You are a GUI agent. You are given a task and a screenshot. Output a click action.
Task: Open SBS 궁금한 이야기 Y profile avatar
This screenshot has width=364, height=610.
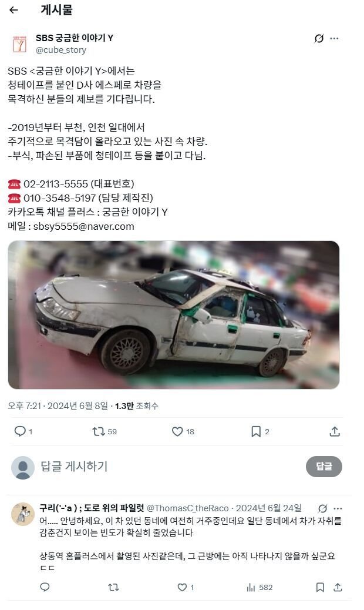(19, 44)
